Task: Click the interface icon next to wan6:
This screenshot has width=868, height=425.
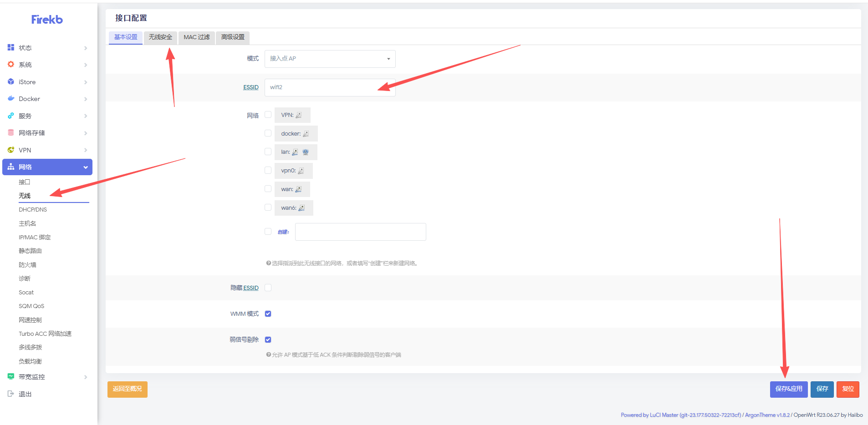Action: coord(301,208)
